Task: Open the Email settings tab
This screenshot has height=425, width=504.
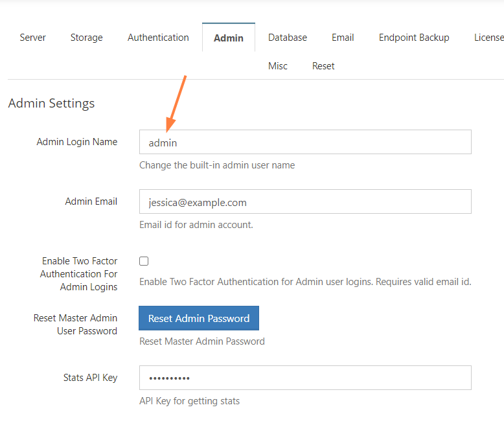Action: (343, 38)
